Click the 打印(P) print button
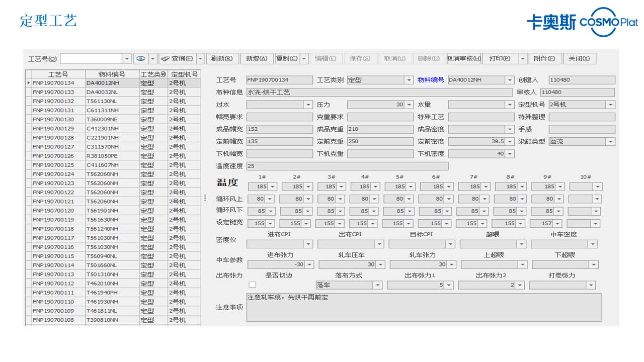This screenshot has height=362, width=644. tap(500, 59)
